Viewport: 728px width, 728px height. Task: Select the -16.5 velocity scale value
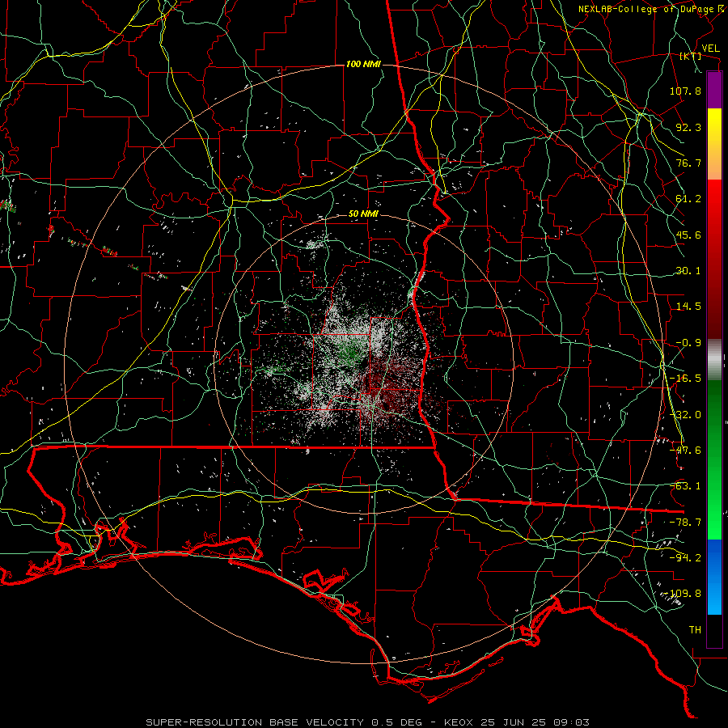(685, 379)
